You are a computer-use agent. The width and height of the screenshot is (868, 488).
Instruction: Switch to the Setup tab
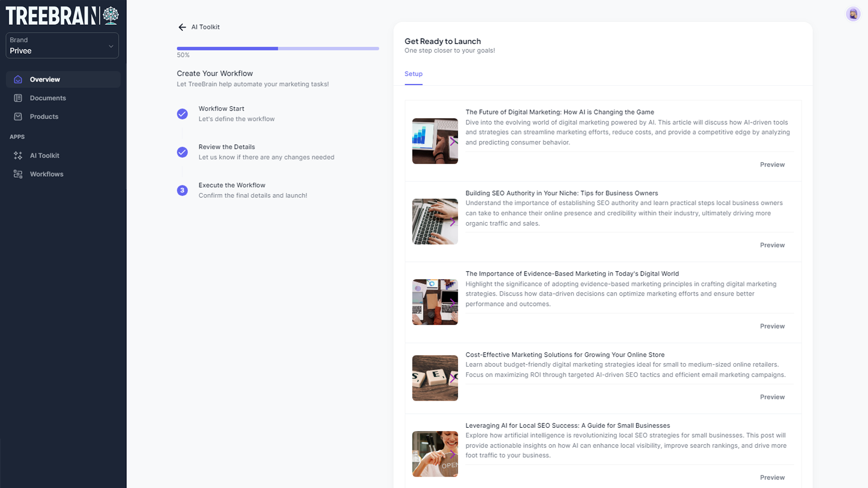pos(413,74)
